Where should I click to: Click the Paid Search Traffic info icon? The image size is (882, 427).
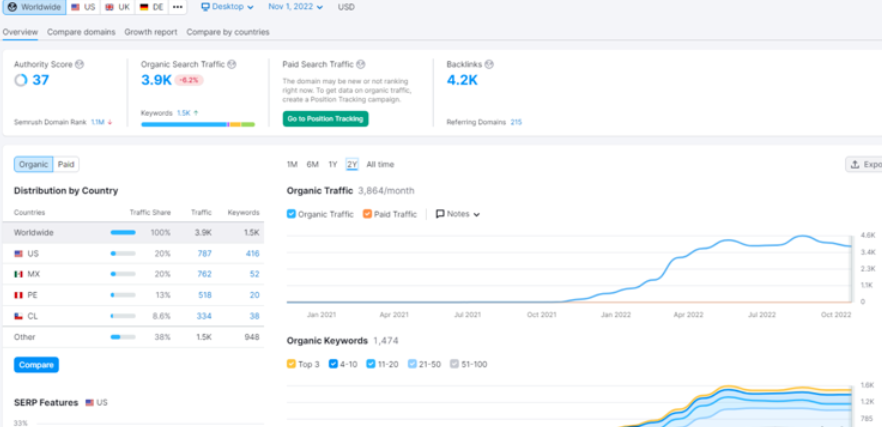(x=360, y=64)
